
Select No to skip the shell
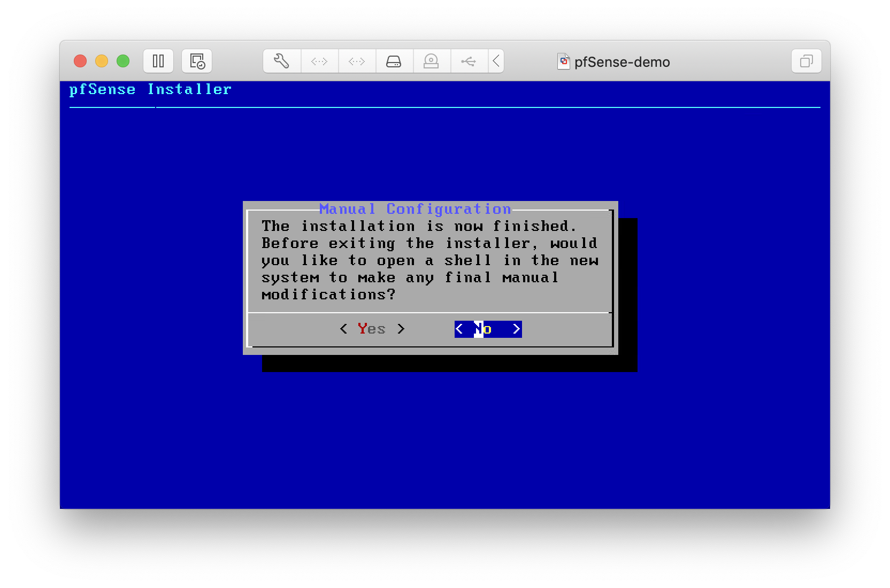point(488,329)
